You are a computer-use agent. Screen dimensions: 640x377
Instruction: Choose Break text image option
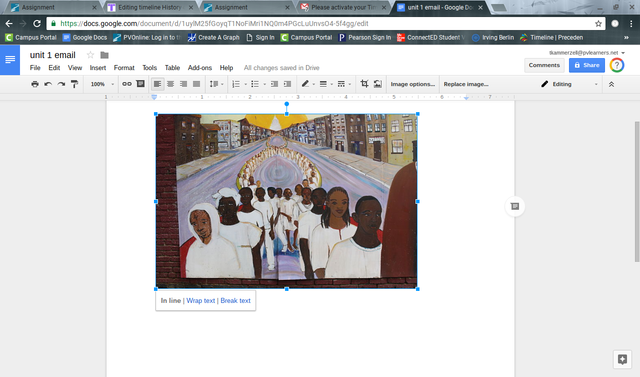(x=236, y=301)
